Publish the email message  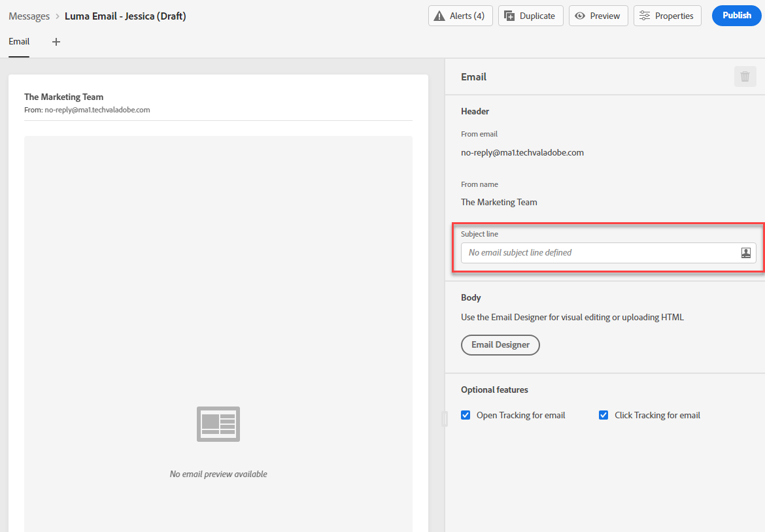point(737,16)
